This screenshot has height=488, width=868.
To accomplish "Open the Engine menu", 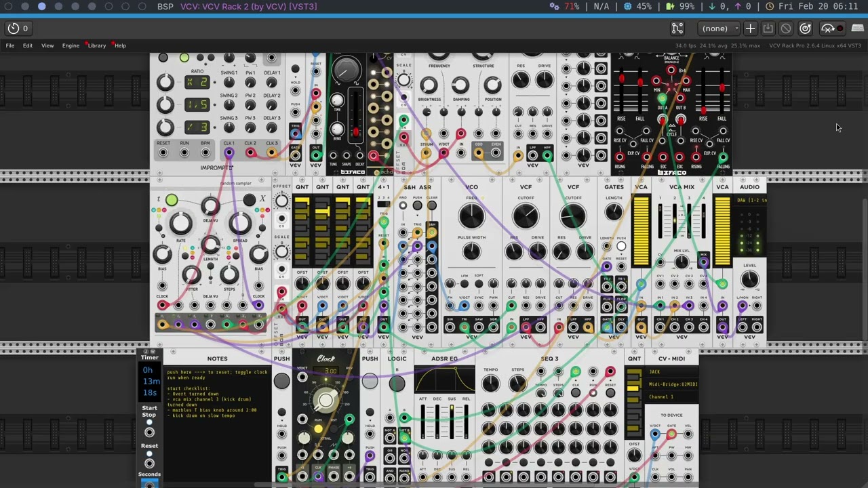I will pos(71,45).
